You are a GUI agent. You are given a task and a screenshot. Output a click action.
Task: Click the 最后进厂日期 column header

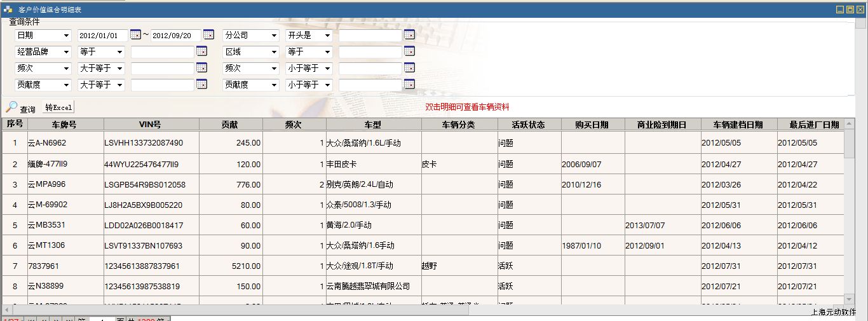(x=814, y=125)
